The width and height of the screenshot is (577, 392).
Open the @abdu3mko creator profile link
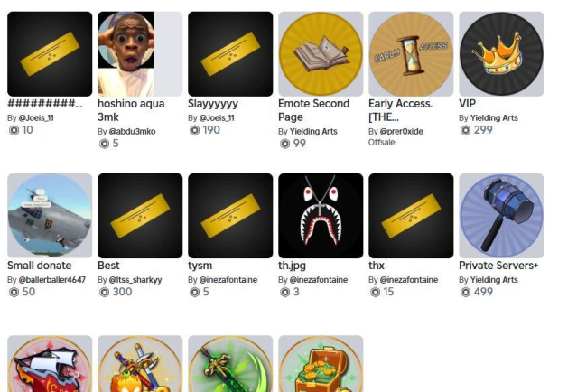click(x=132, y=131)
